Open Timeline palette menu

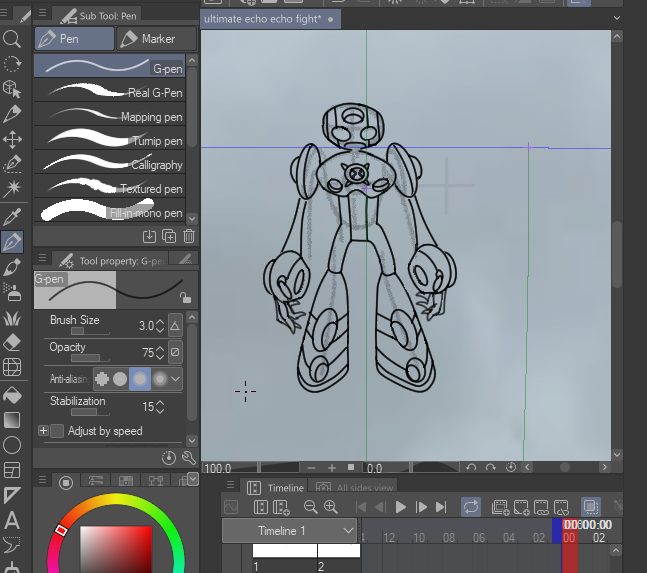click(x=230, y=484)
